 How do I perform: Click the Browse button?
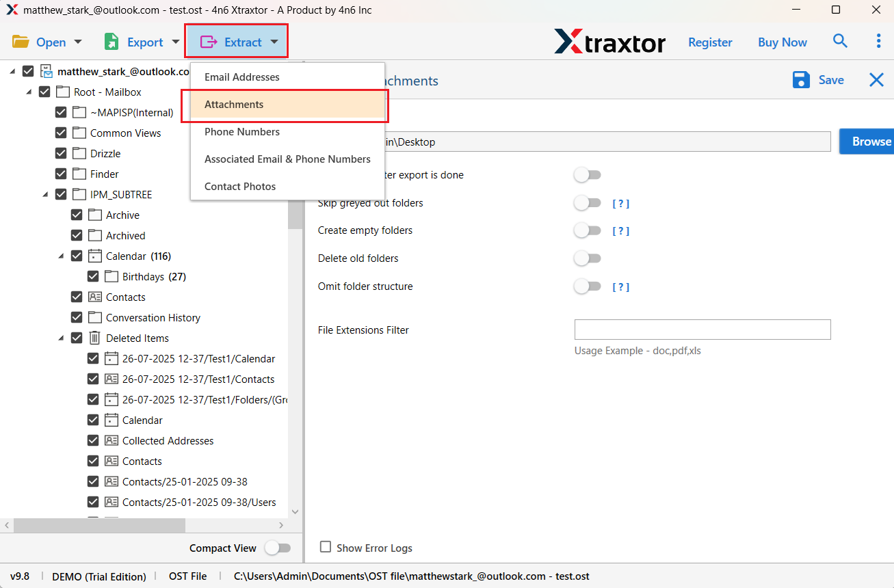pyautogui.click(x=867, y=142)
